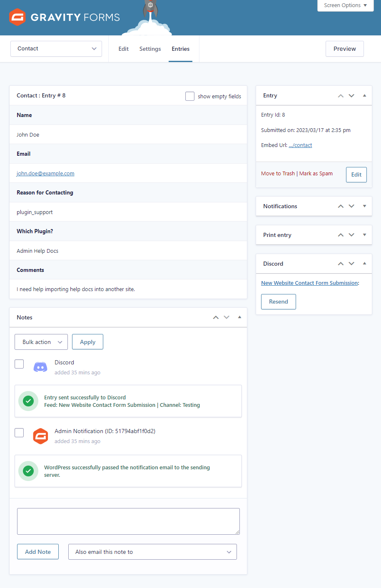The image size is (381, 588).
Task: Move the Print entry panel down with the arrow
Action: coord(351,235)
